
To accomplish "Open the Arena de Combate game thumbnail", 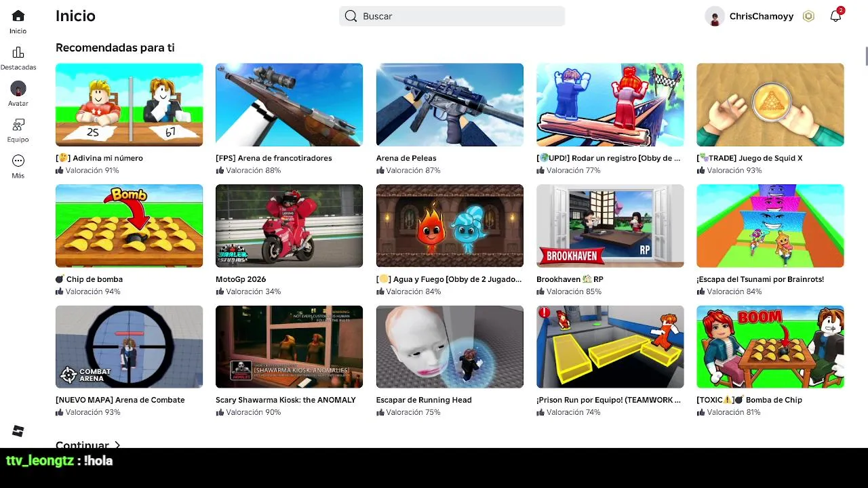I will coord(129,347).
